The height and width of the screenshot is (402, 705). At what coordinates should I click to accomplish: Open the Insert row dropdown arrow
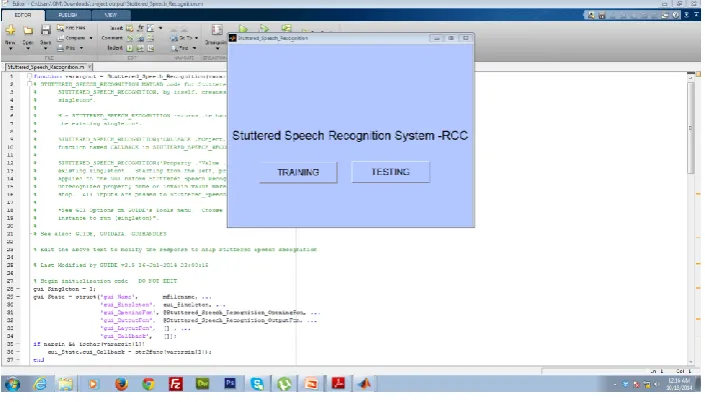[x=161, y=28]
